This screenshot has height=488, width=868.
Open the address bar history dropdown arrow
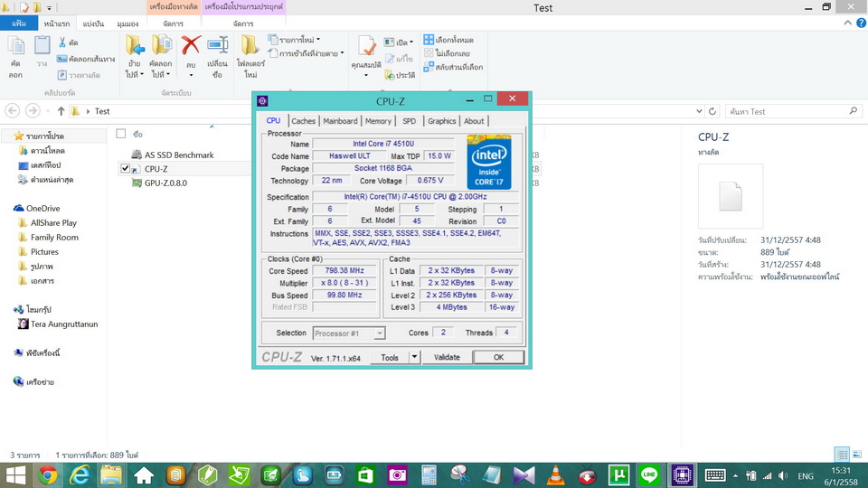pyautogui.click(x=699, y=111)
